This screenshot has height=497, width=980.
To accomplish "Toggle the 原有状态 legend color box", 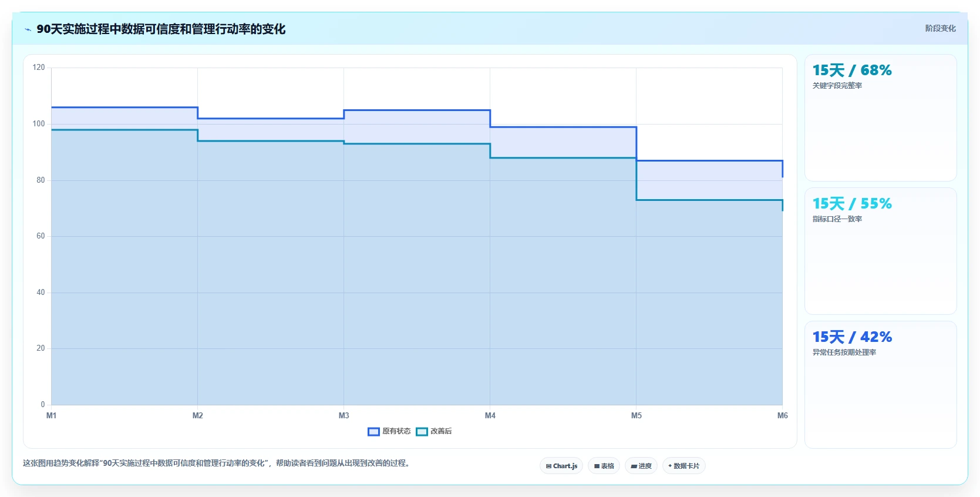I will (x=373, y=432).
